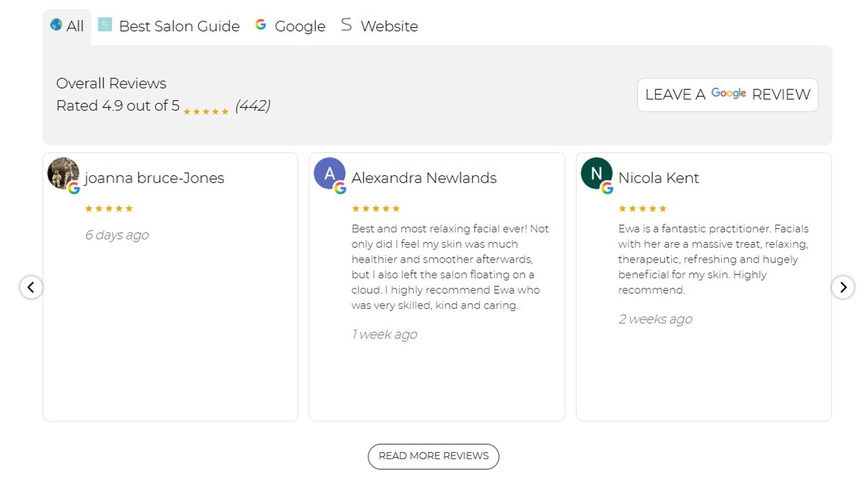This screenshot has width=868, height=480.
Task: Click the Google G icon in the filter bar
Action: [x=260, y=24]
